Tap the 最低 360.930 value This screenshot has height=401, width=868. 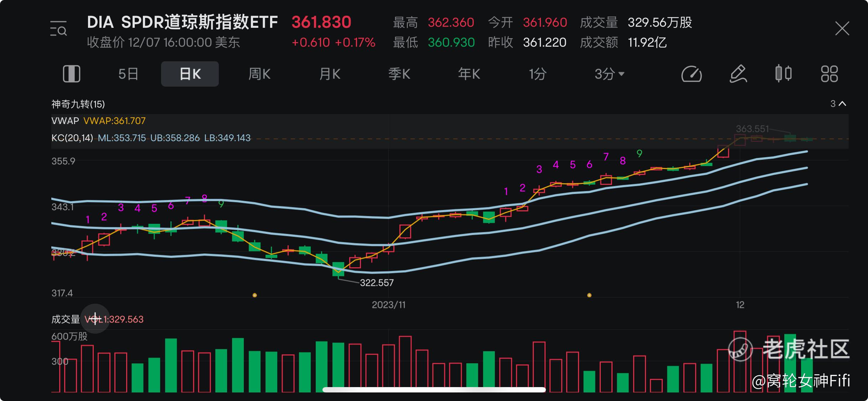[x=451, y=42]
